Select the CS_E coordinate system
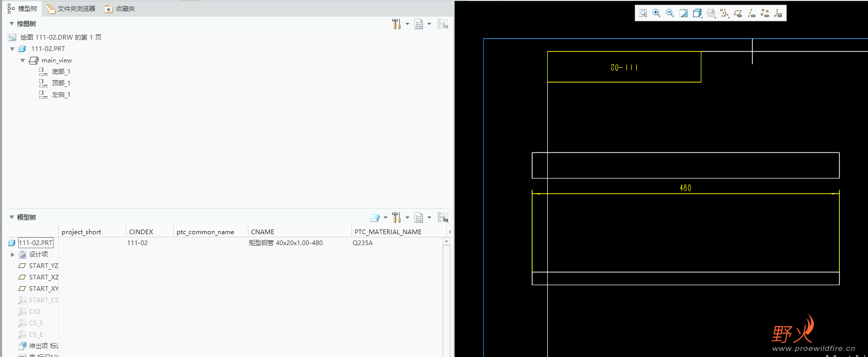The image size is (868, 357). click(x=31, y=335)
